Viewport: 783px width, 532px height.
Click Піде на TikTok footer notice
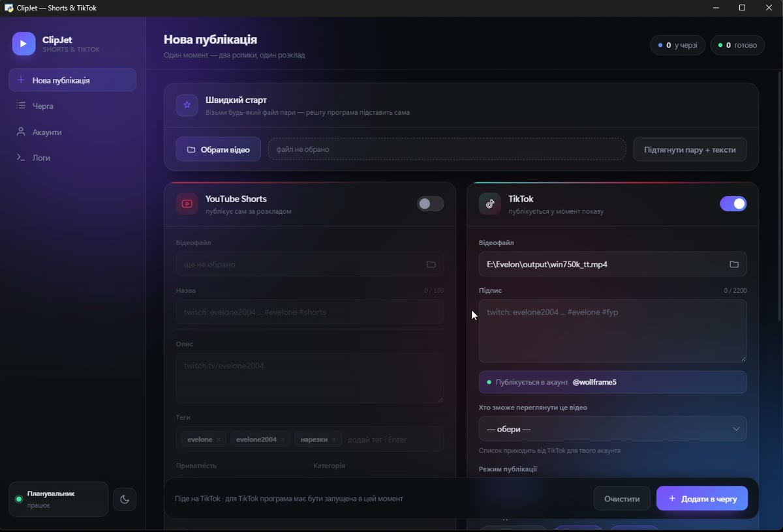(289, 499)
